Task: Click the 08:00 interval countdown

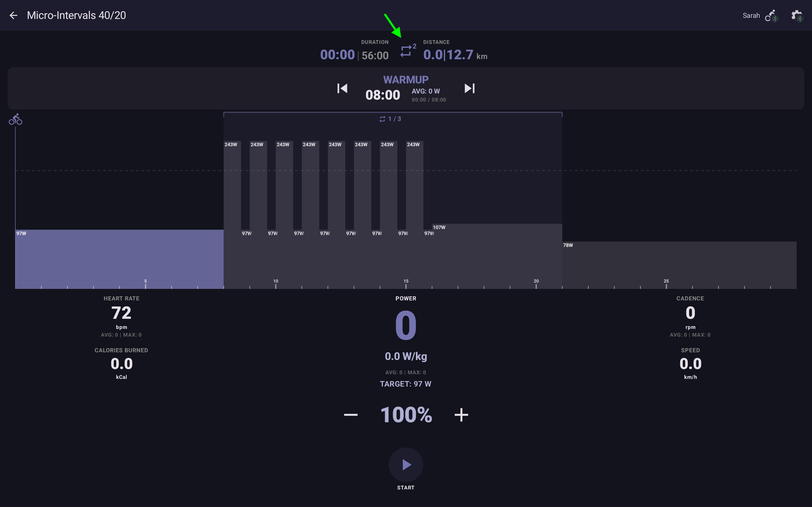Action: click(x=382, y=95)
